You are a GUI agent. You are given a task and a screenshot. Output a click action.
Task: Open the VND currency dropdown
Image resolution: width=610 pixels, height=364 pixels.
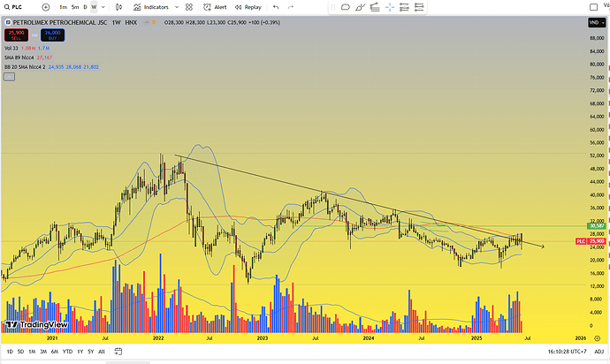pyautogui.click(x=597, y=23)
